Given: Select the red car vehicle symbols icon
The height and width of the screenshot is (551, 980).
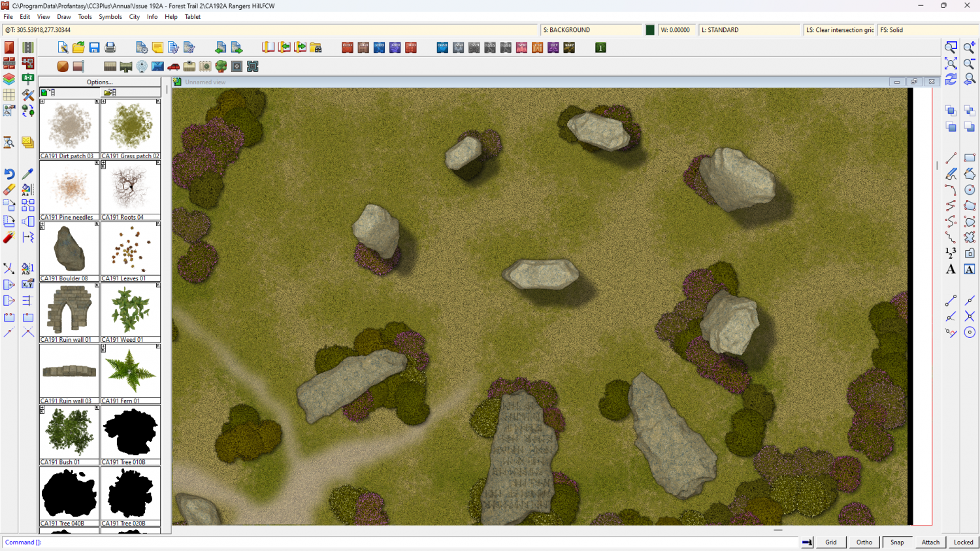Looking at the screenshot, I should 174,67.
